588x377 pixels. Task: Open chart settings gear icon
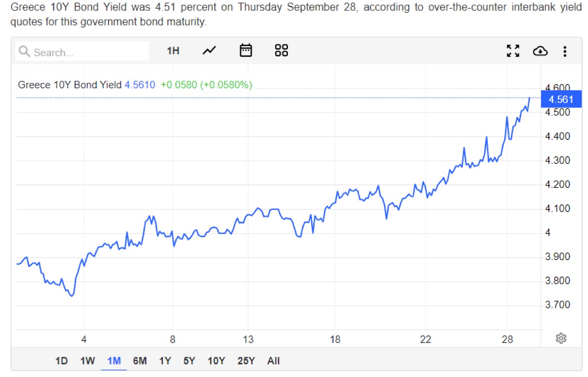point(561,338)
